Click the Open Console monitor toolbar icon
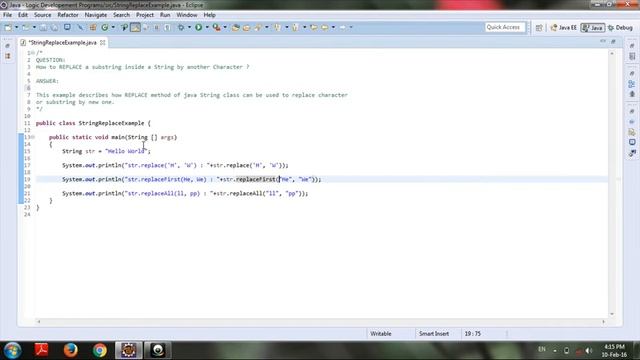640x360 pixels. tap(67, 27)
